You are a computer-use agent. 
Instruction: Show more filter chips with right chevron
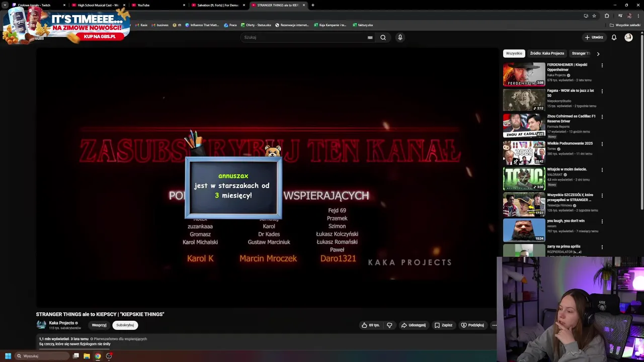point(598,53)
